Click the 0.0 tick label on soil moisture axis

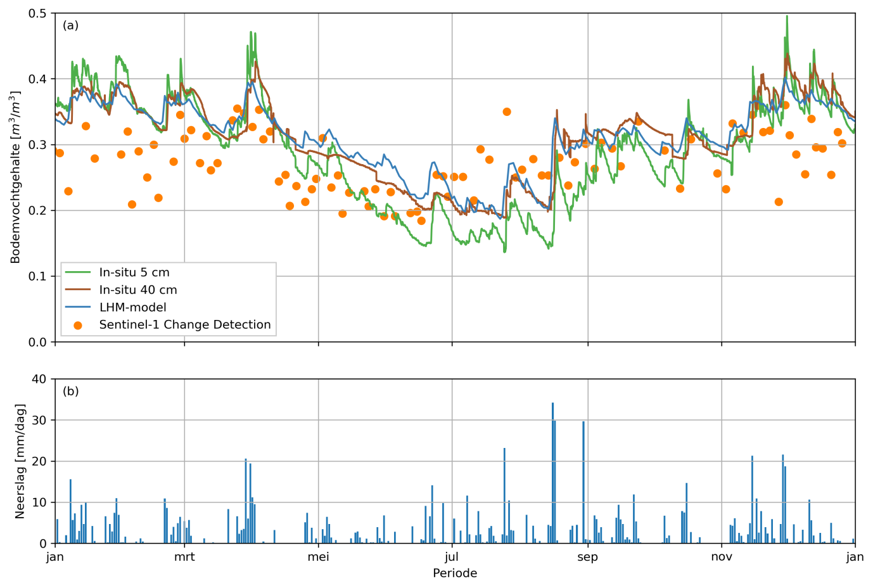pyautogui.click(x=38, y=342)
